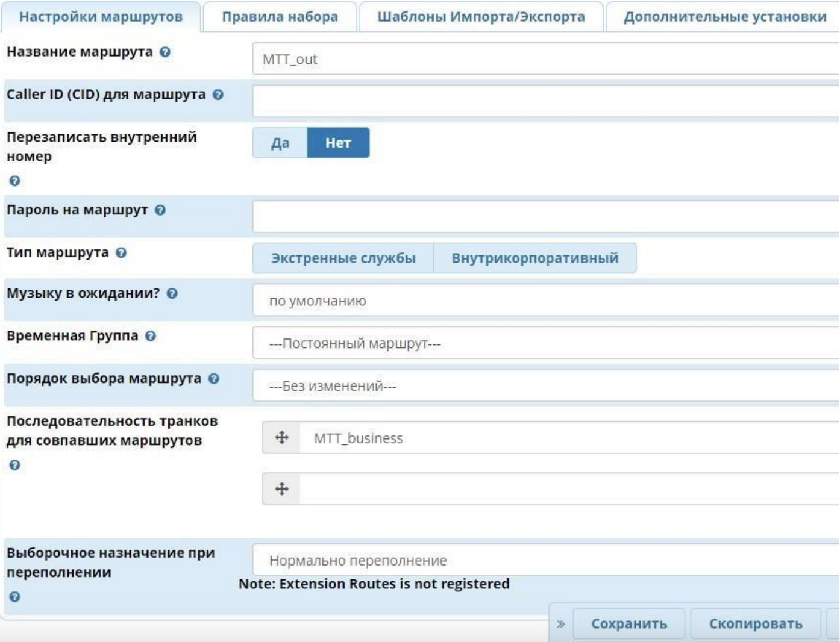Viewport: 840px width, 642px height.
Task: Select Да for Перезаписать внутренний номер
Action: (280, 143)
